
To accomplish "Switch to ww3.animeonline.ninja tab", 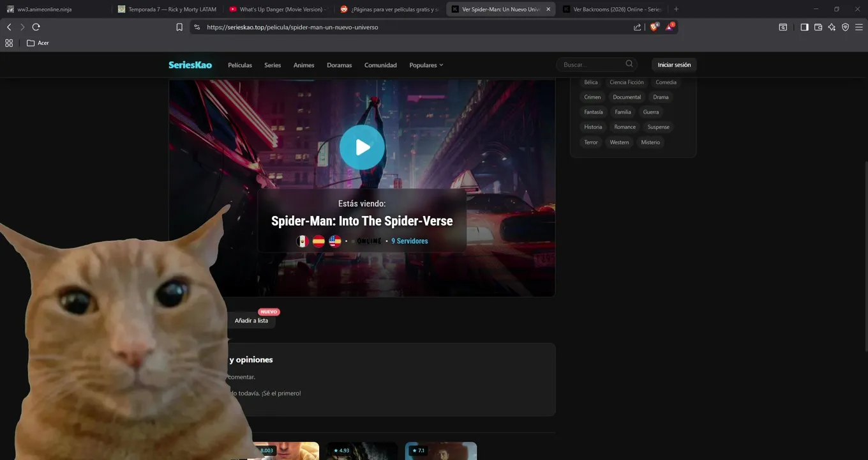I will click(x=56, y=9).
